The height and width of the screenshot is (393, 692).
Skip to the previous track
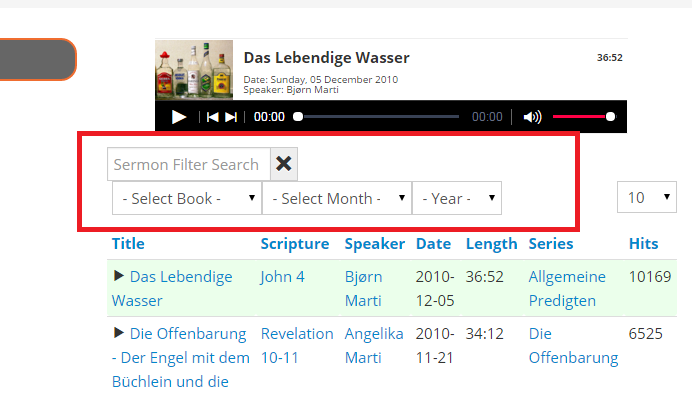pos(212,117)
